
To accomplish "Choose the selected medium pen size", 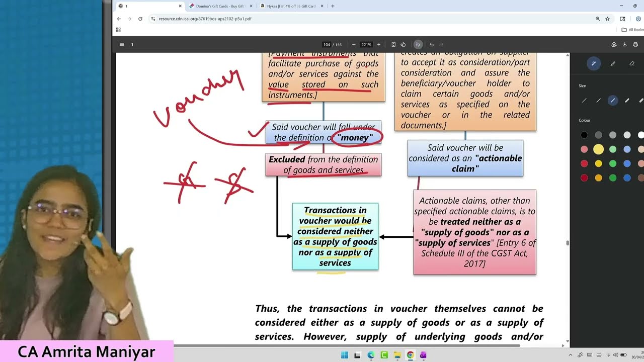I will coord(612,101).
